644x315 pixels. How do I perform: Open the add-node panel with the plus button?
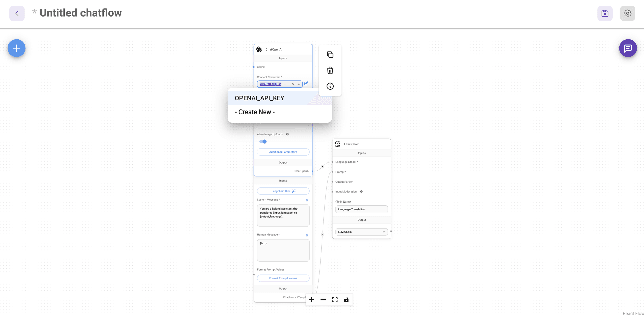click(16, 48)
